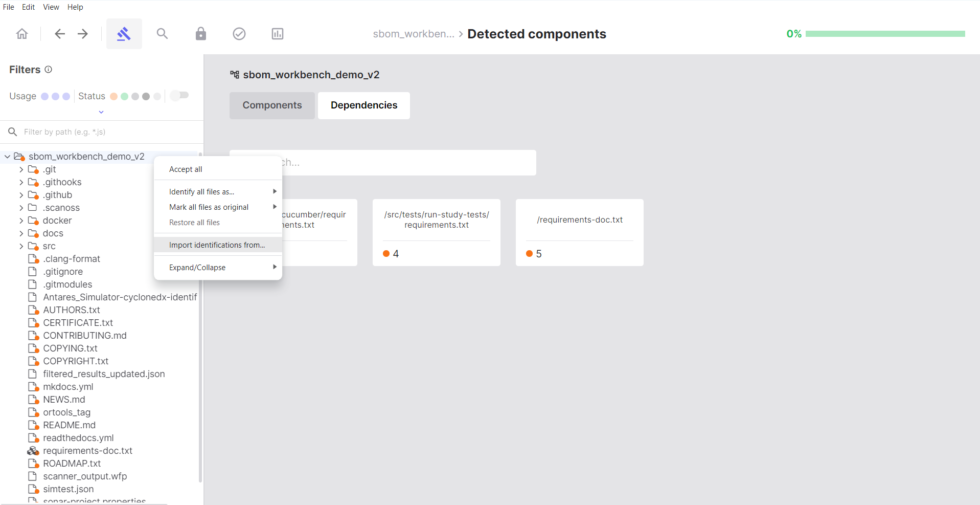
Task: Click the project tree icon beside sbom_workbench_demo_v2 heading
Action: click(235, 75)
